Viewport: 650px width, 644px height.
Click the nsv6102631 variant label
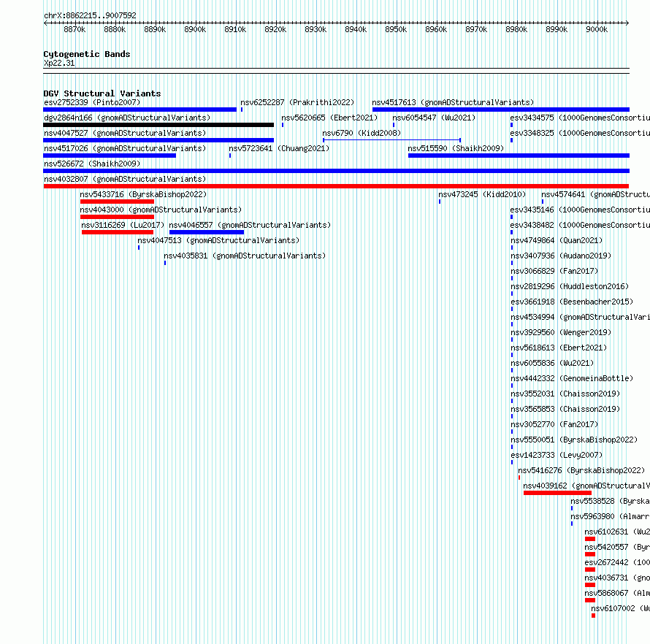click(x=617, y=532)
